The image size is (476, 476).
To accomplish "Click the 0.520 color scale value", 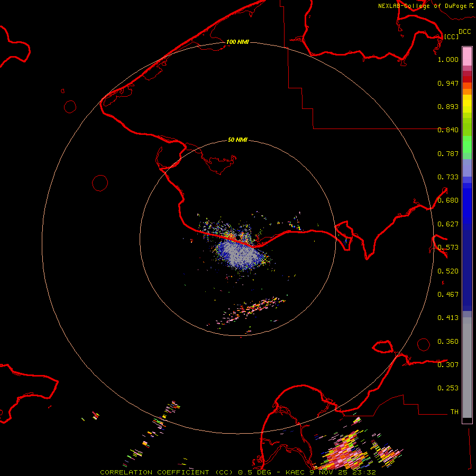I will (x=448, y=271).
